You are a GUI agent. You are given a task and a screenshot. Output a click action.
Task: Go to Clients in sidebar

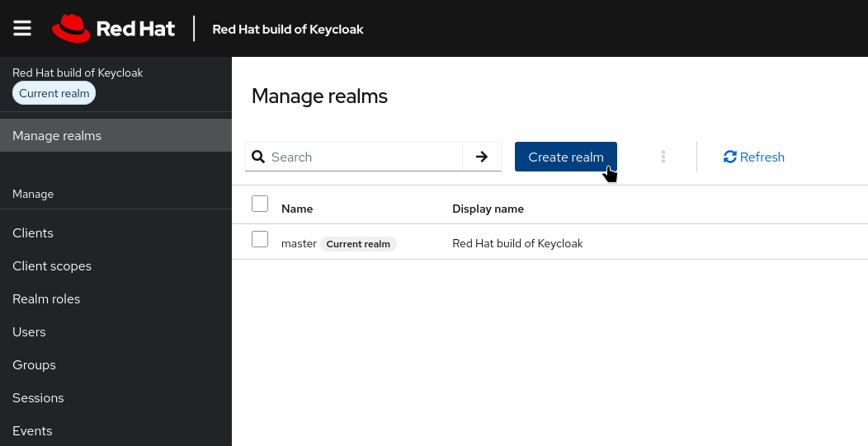[33, 233]
